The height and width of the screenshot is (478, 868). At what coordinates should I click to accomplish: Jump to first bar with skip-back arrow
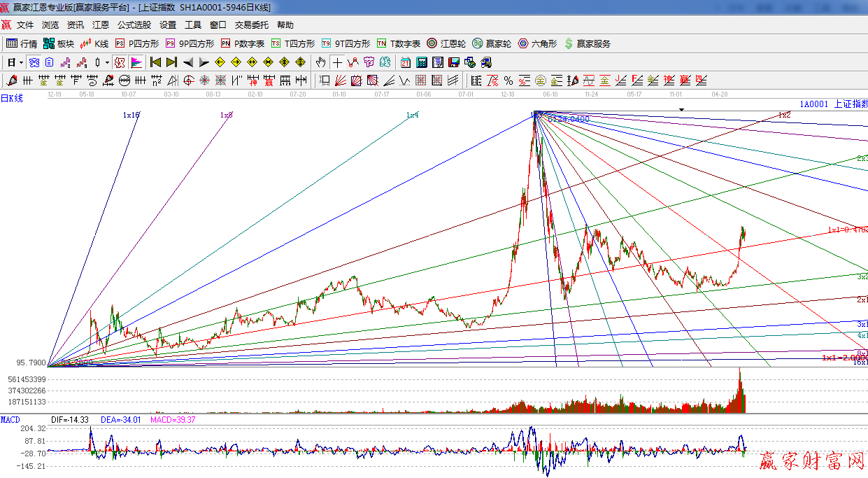[x=155, y=62]
